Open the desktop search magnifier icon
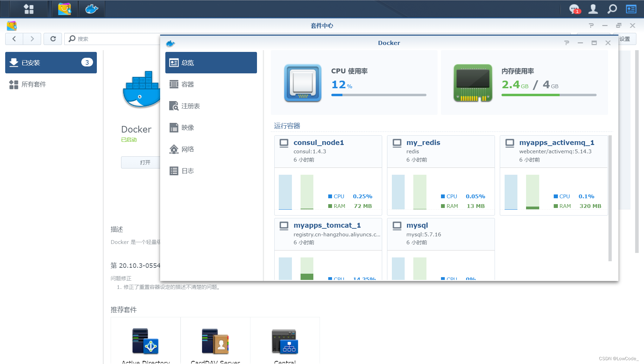This screenshot has width=644, height=364. (612, 9)
